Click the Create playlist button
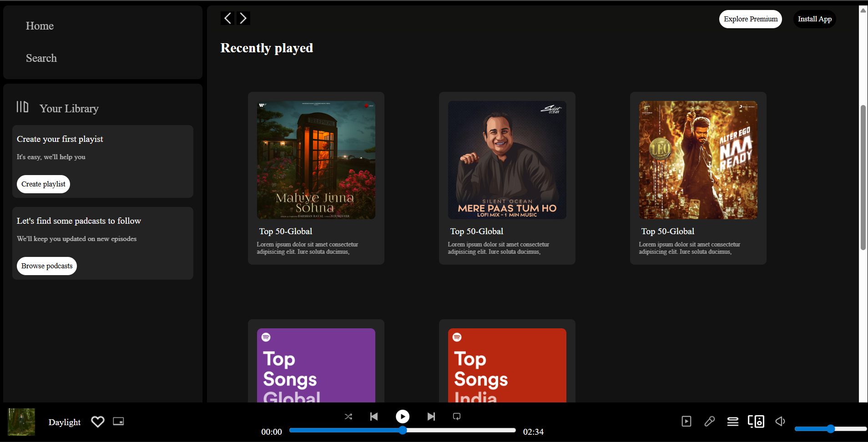868x442 pixels. (x=43, y=184)
